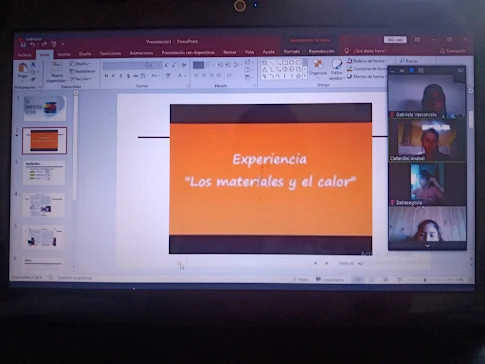Increase font size with the larger A
Screen dimensions: 485x364
tap(166, 65)
